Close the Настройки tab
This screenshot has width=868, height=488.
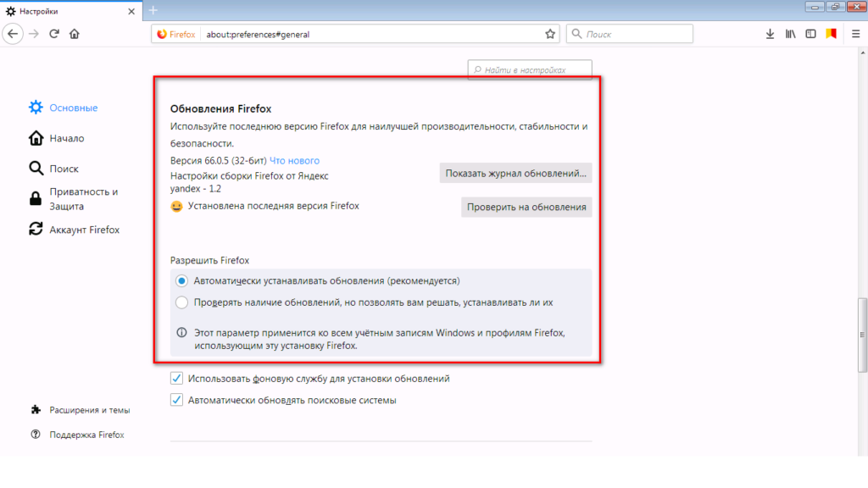pyautogui.click(x=131, y=11)
